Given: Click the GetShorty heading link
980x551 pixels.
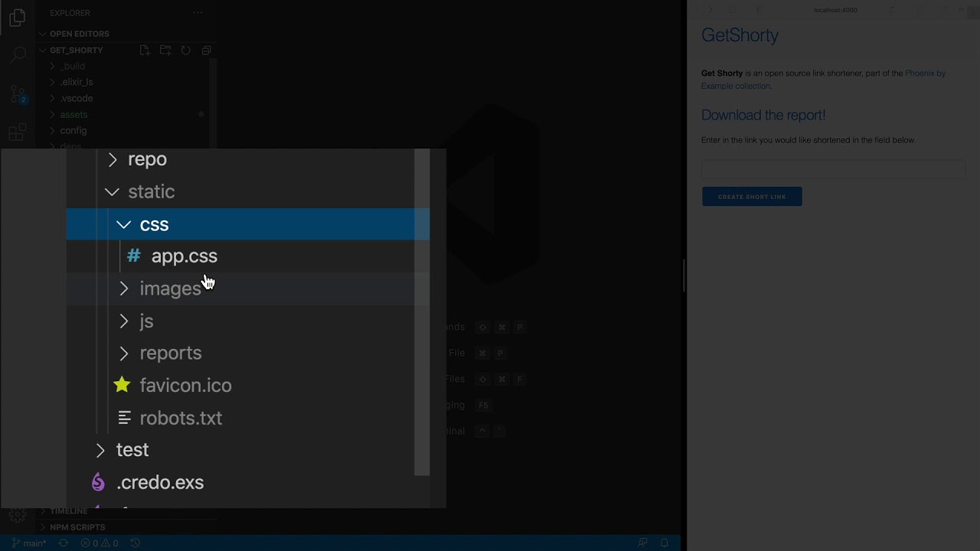Looking at the screenshot, I should click(x=740, y=35).
